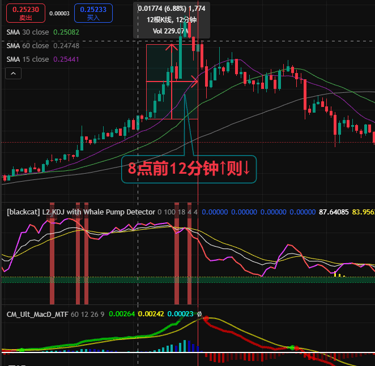Select the SMA 15 close indicator label
375x366 pixels.
point(28,59)
